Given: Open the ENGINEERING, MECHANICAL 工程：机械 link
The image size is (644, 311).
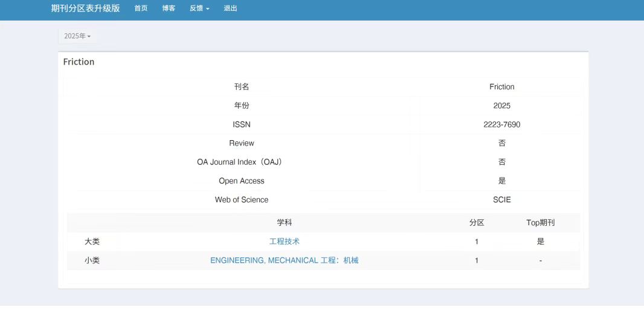Looking at the screenshot, I should (285, 260).
